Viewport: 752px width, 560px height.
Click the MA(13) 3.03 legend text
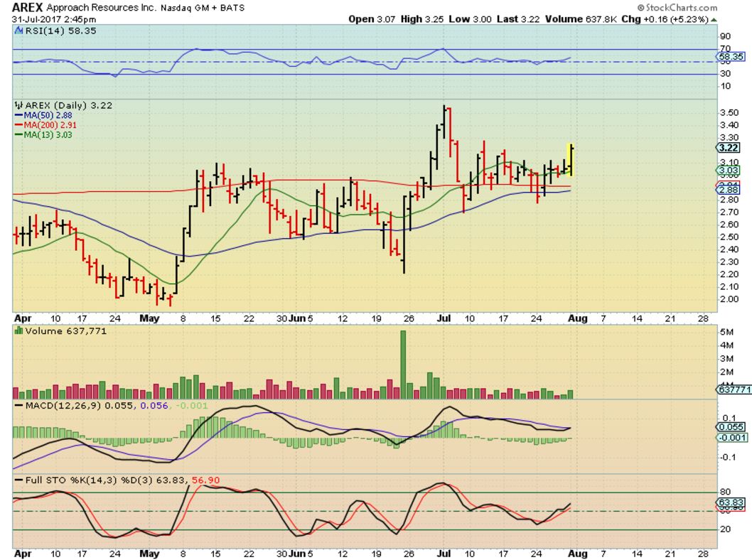point(48,135)
